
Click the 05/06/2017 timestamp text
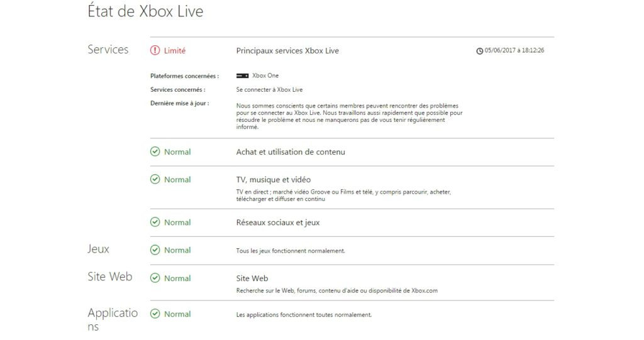pos(514,50)
